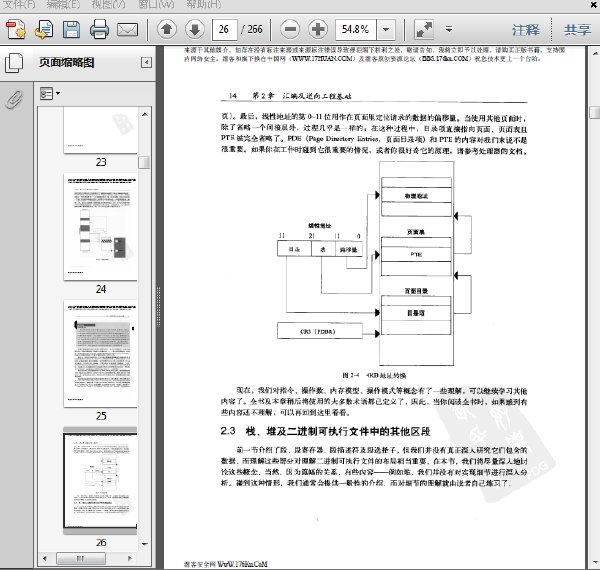
Task: Open the 帮助 menu
Action: tap(204, 5)
